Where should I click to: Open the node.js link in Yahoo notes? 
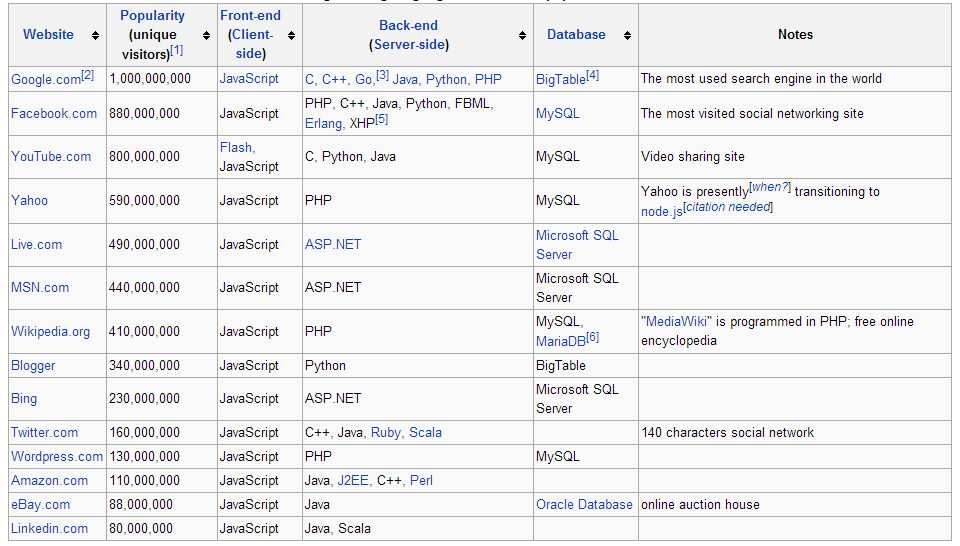[x=661, y=212]
